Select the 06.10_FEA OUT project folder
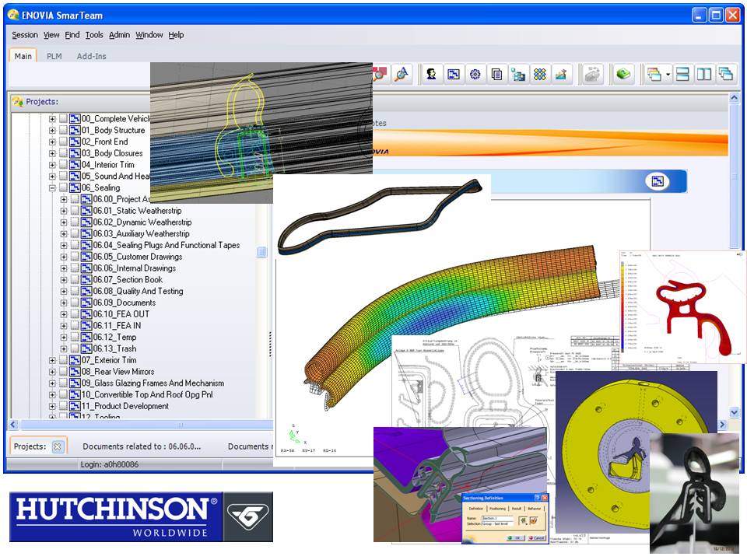 tap(121, 314)
